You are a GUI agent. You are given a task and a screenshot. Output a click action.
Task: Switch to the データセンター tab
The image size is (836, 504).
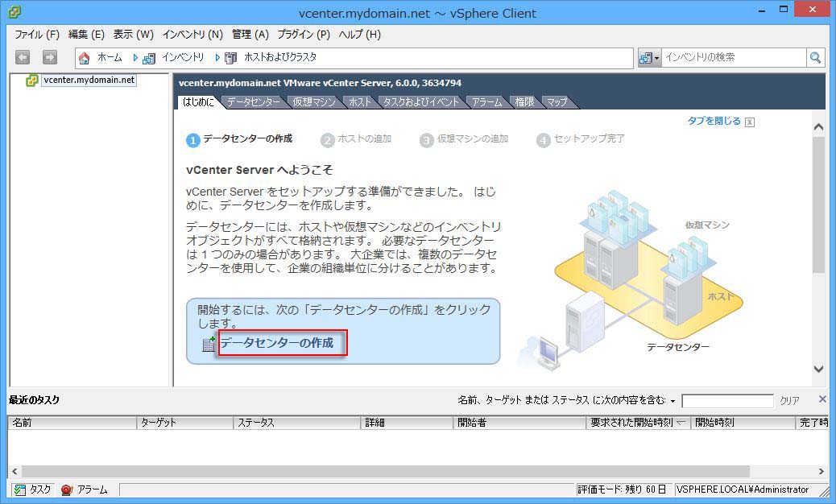(253, 101)
